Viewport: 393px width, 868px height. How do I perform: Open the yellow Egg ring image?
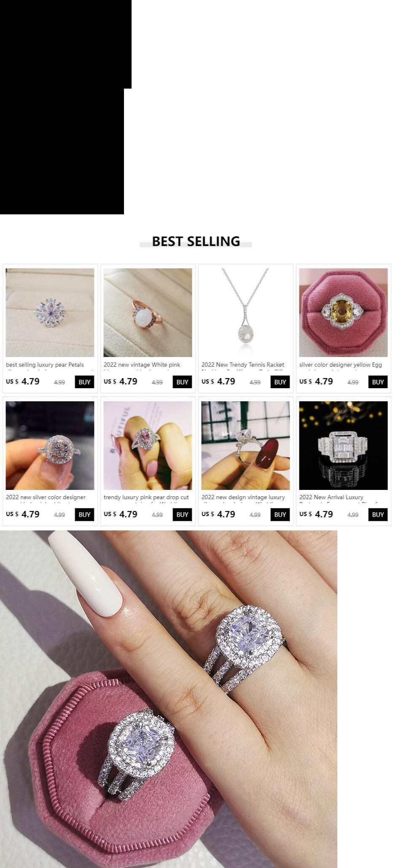tap(343, 312)
